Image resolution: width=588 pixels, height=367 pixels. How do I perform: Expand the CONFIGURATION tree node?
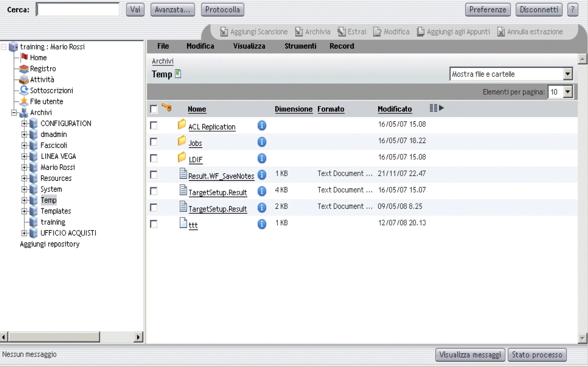24,123
